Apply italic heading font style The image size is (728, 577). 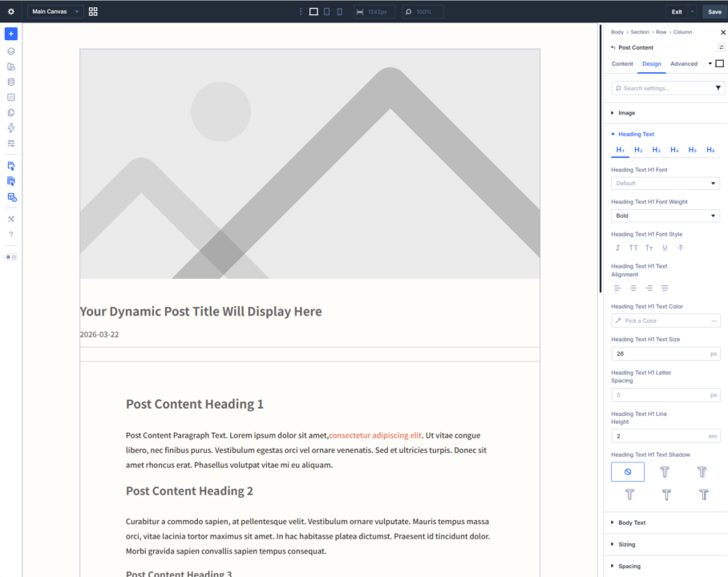pyautogui.click(x=617, y=248)
